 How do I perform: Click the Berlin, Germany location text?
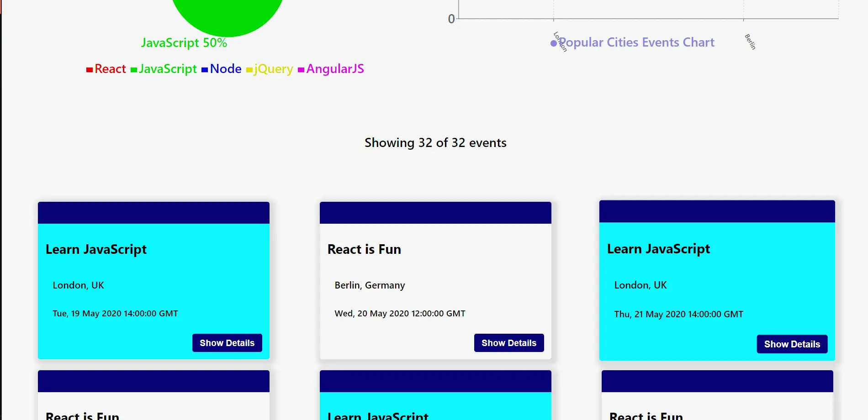click(370, 285)
